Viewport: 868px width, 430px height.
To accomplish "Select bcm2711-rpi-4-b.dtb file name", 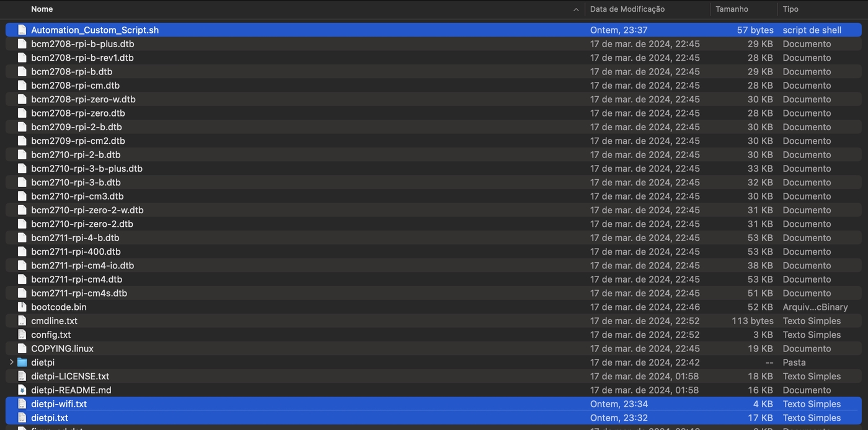I will coord(75,238).
